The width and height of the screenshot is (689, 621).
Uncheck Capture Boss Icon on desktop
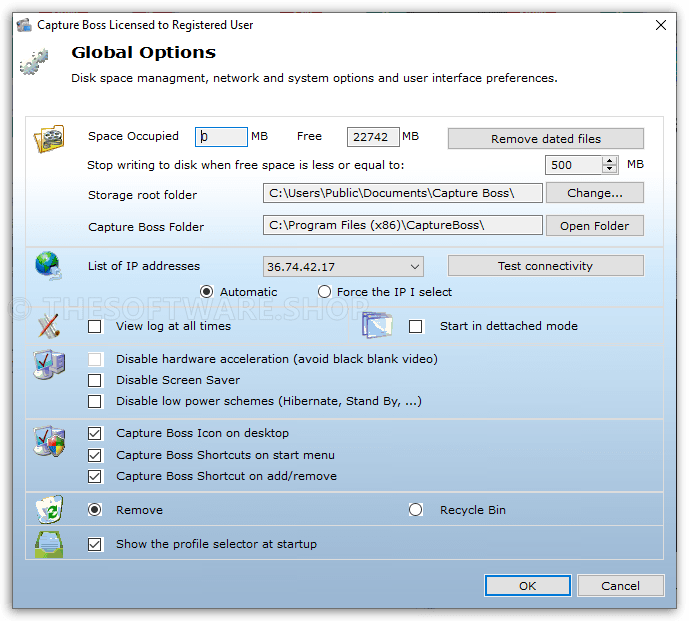(94, 433)
